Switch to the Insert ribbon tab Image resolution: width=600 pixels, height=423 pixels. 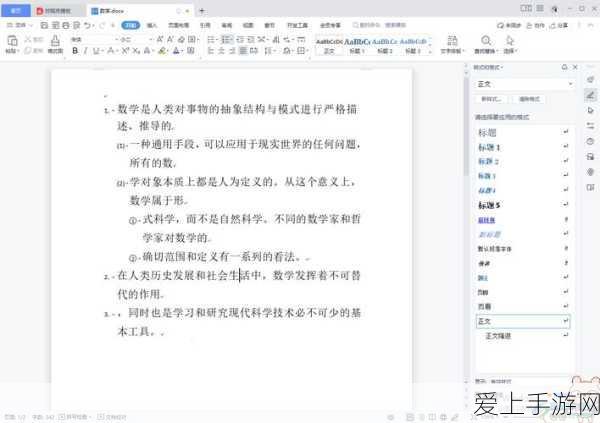click(x=152, y=25)
